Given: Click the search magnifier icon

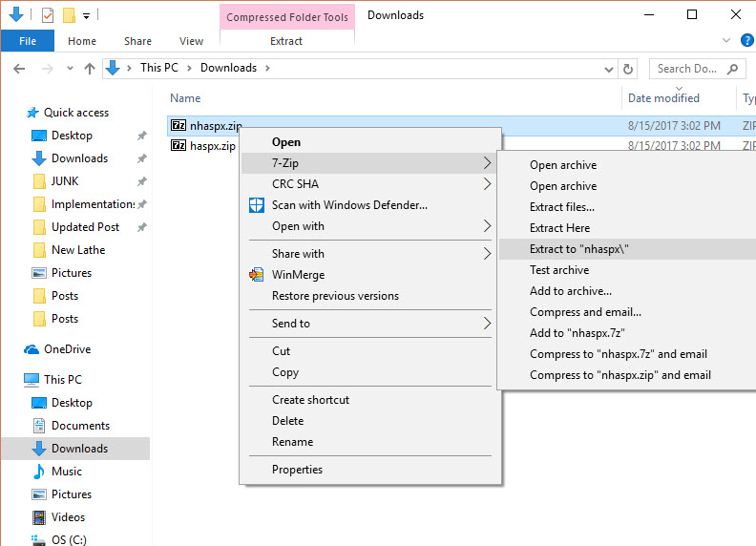Looking at the screenshot, I should pyautogui.click(x=733, y=69).
